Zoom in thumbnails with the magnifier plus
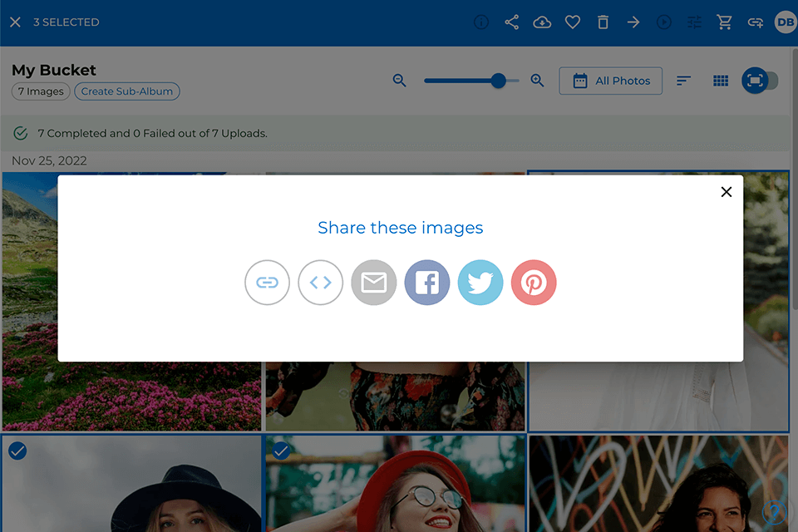 pyautogui.click(x=538, y=81)
